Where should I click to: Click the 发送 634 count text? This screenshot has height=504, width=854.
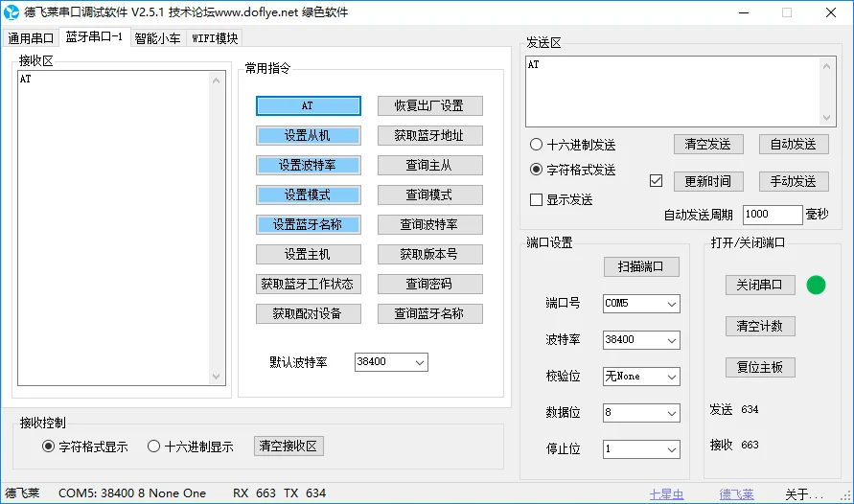(733, 409)
